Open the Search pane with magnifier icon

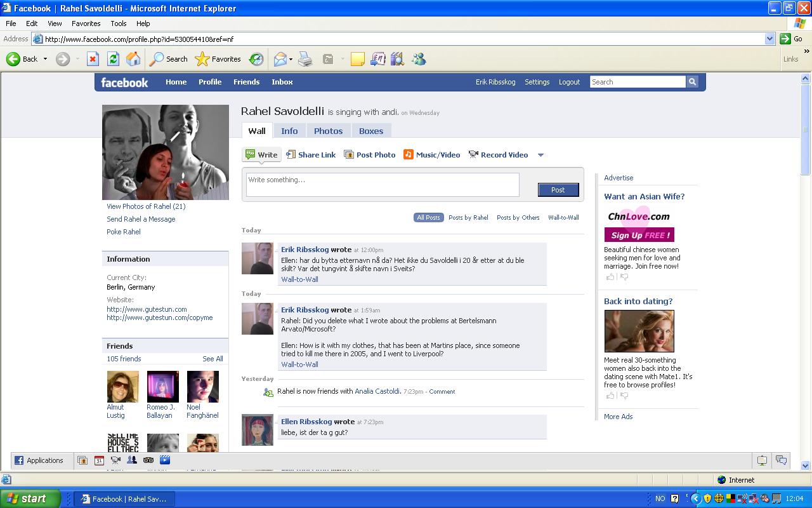(x=156, y=59)
